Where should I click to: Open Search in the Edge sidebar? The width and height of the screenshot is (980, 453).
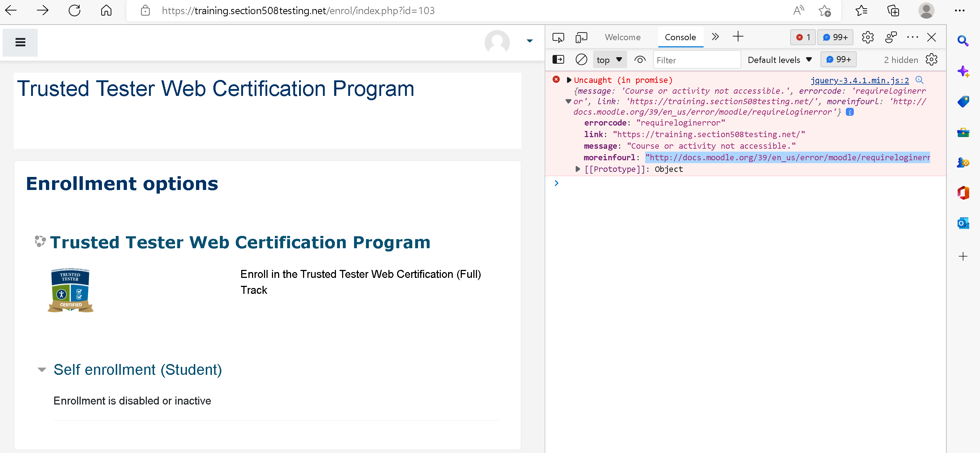click(x=963, y=41)
